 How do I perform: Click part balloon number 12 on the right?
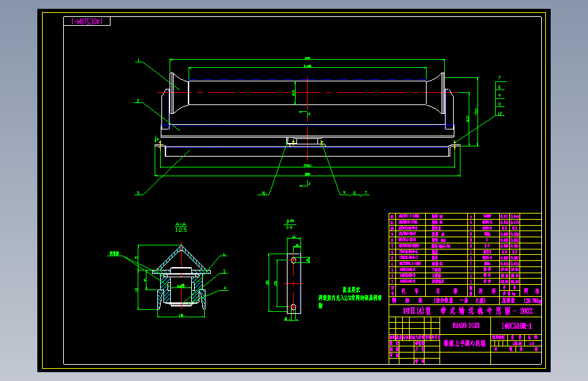tap(500, 113)
